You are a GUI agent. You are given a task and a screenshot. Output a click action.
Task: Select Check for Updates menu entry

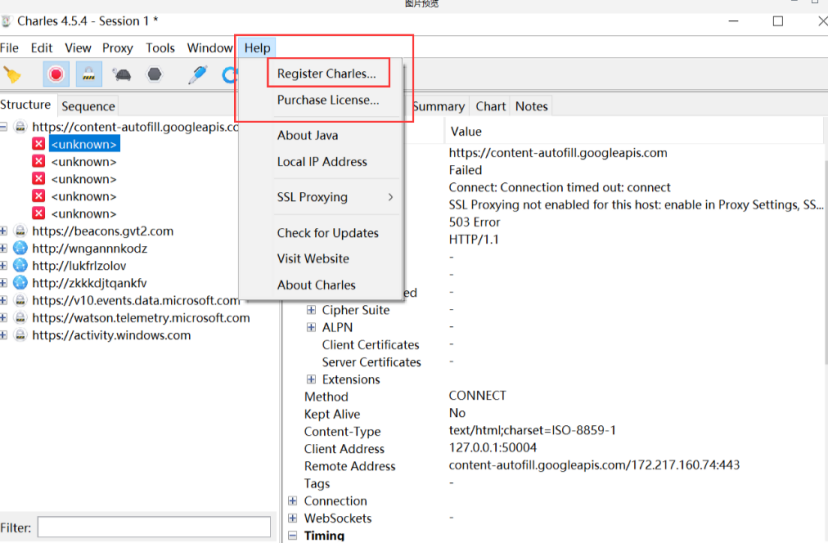(327, 233)
